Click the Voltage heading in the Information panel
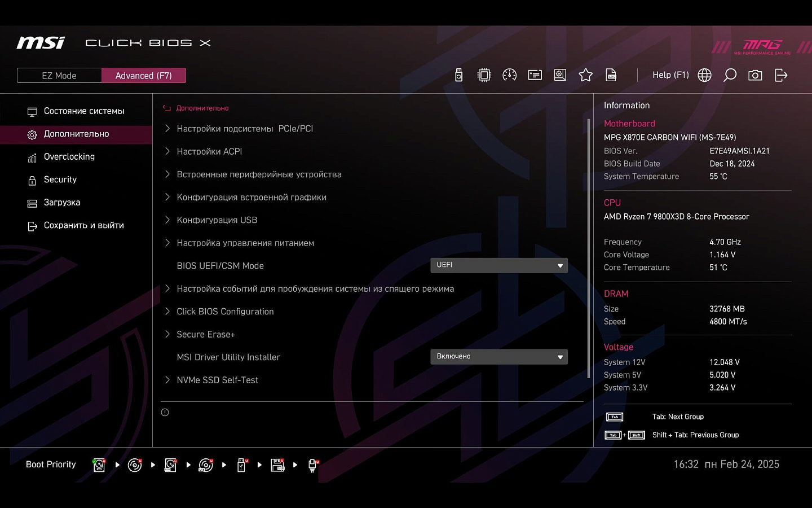812x508 pixels. pyautogui.click(x=619, y=347)
